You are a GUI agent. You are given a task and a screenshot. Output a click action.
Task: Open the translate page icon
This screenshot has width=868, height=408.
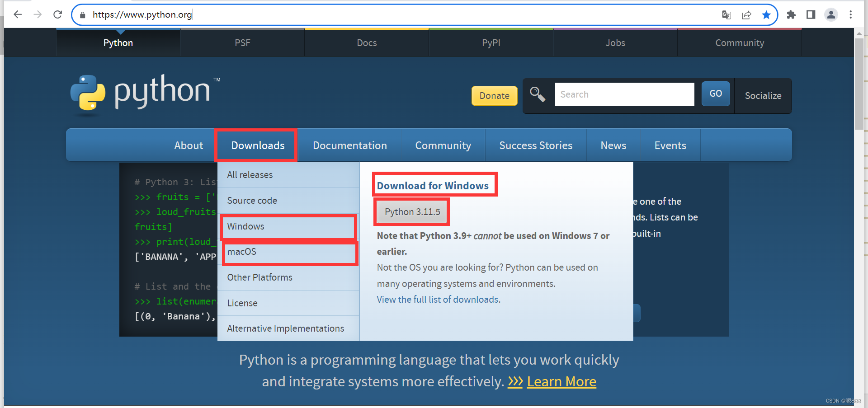(726, 15)
